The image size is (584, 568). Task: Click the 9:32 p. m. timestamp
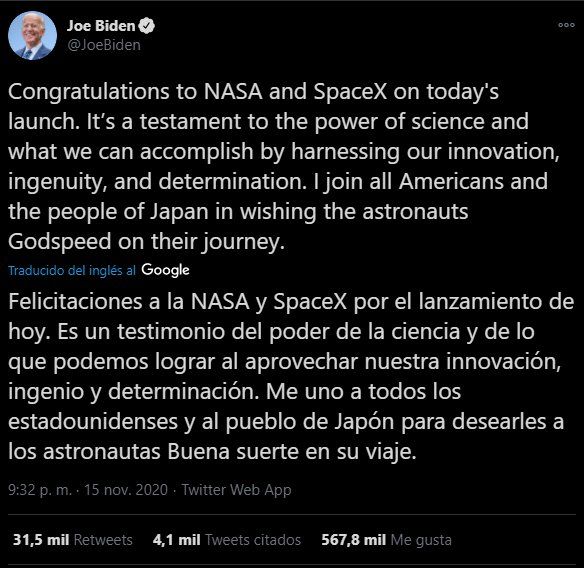40,490
